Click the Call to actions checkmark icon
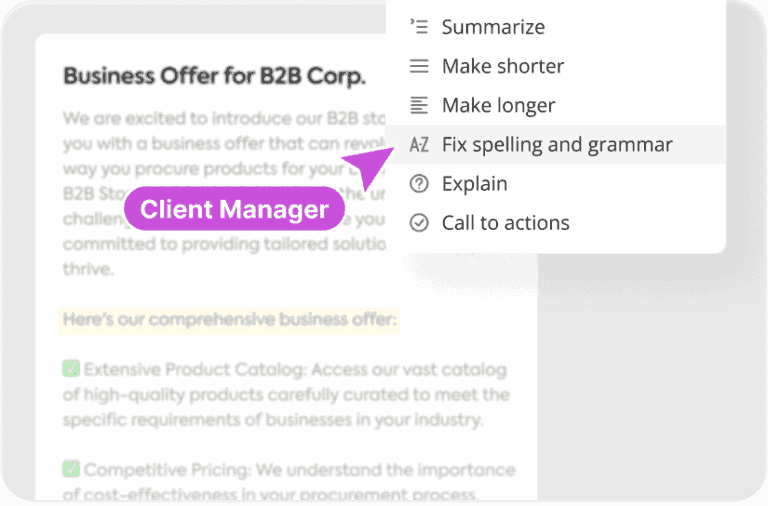The width and height of the screenshot is (768, 506). coord(419,223)
